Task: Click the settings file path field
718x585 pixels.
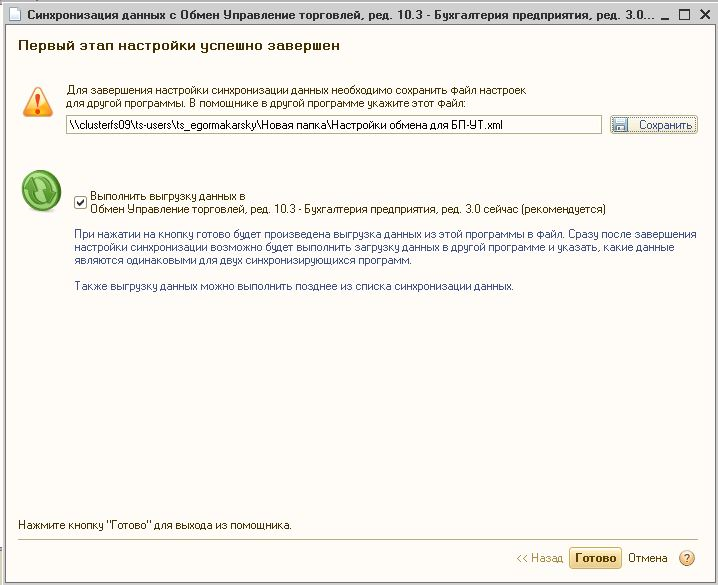Action: click(x=333, y=125)
